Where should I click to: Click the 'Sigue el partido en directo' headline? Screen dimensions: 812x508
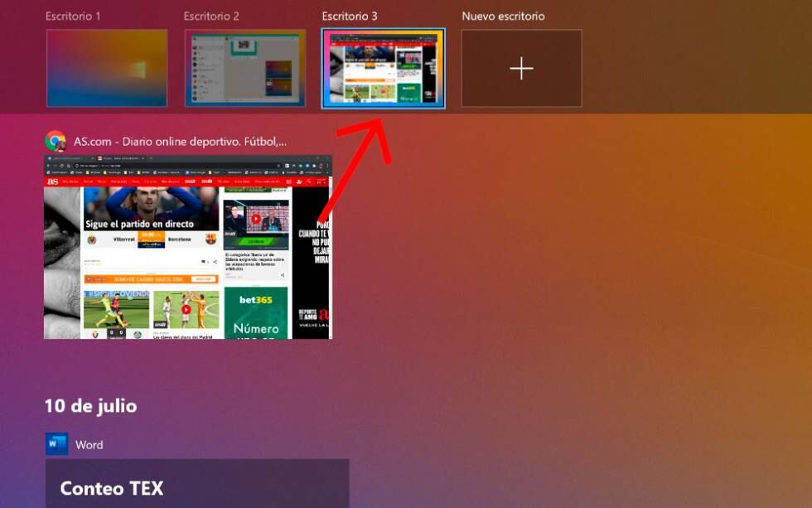(138, 223)
